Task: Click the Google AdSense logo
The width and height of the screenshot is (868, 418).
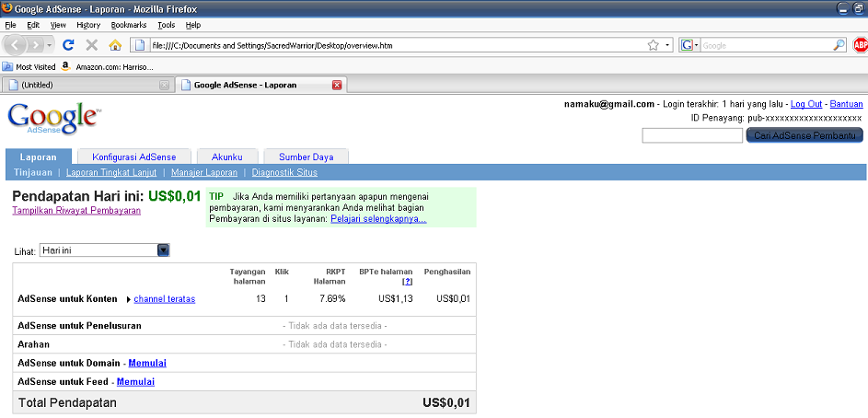Action: pyautogui.click(x=52, y=119)
